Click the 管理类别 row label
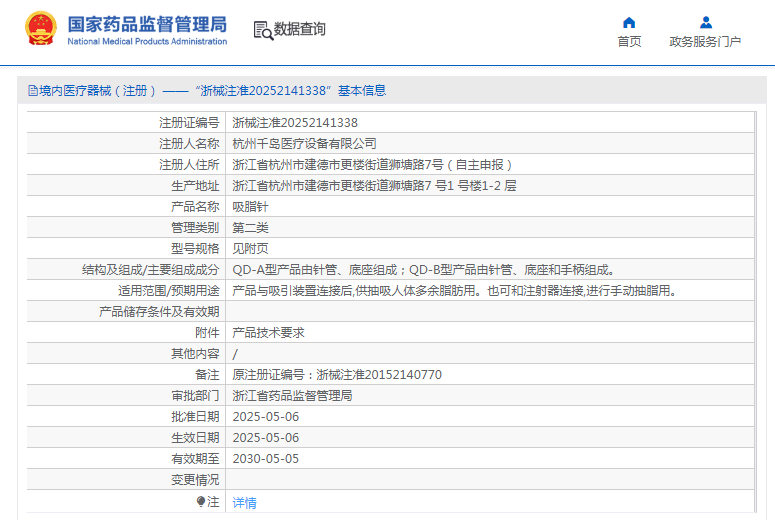Screen dimensions: 775x520 [195, 227]
